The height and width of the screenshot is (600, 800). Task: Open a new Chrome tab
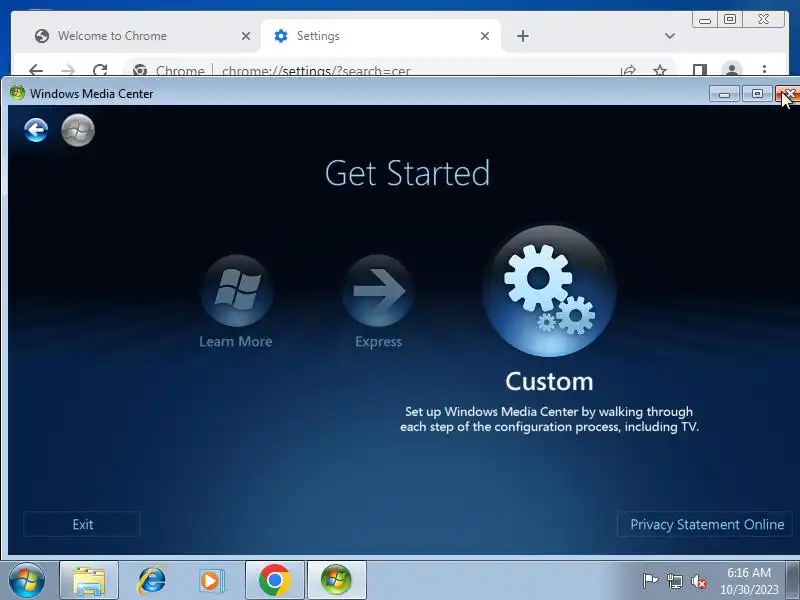tap(522, 36)
